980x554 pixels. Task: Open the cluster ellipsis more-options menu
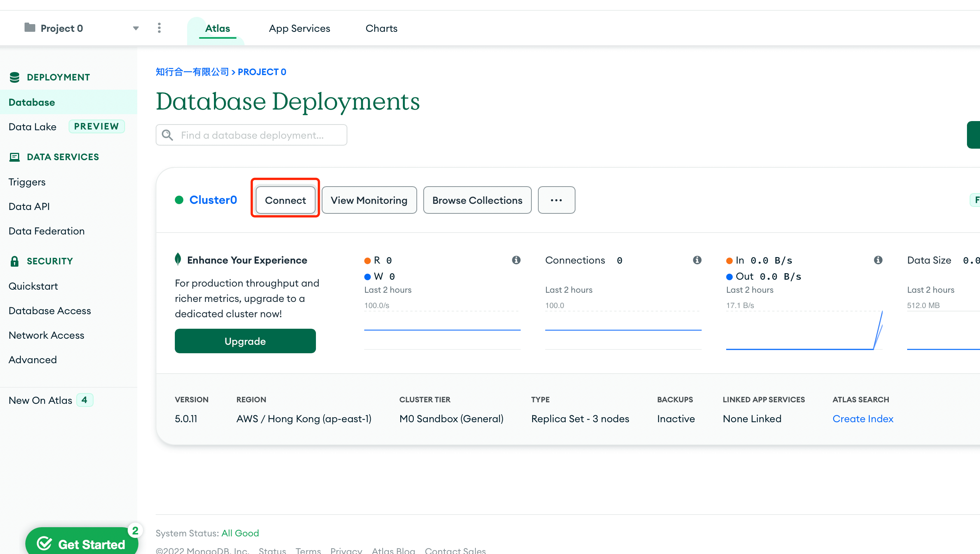[x=556, y=200]
